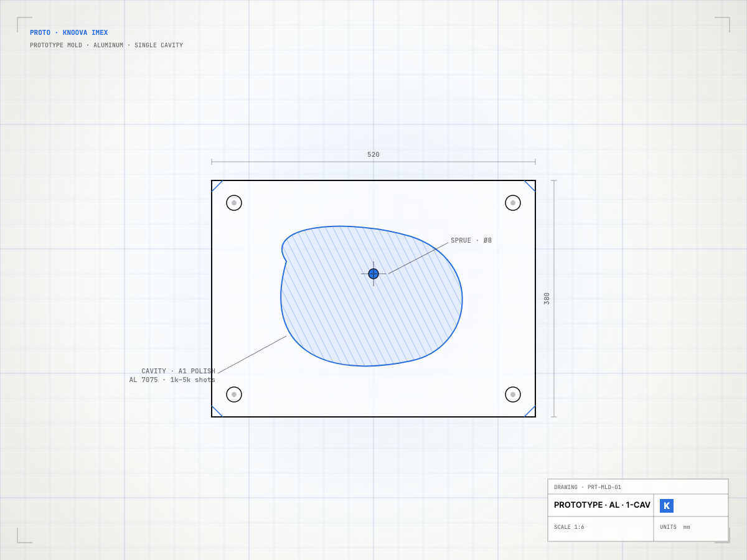Select the 380 height dimension label
The image size is (747, 560).
pyautogui.click(x=547, y=299)
